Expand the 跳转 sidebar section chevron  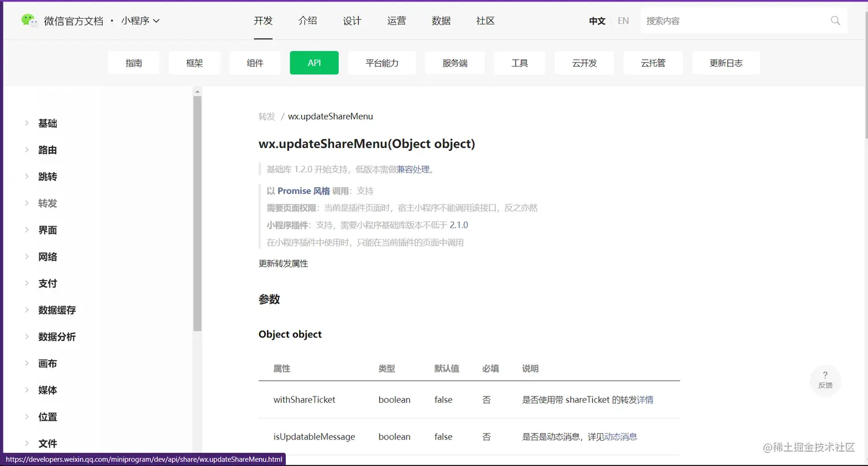27,176
